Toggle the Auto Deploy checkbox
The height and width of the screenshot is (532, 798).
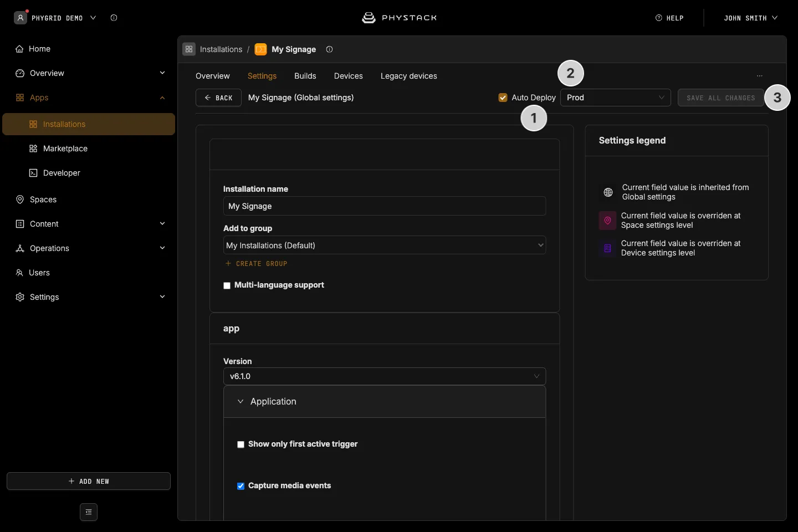click(503, 98)
